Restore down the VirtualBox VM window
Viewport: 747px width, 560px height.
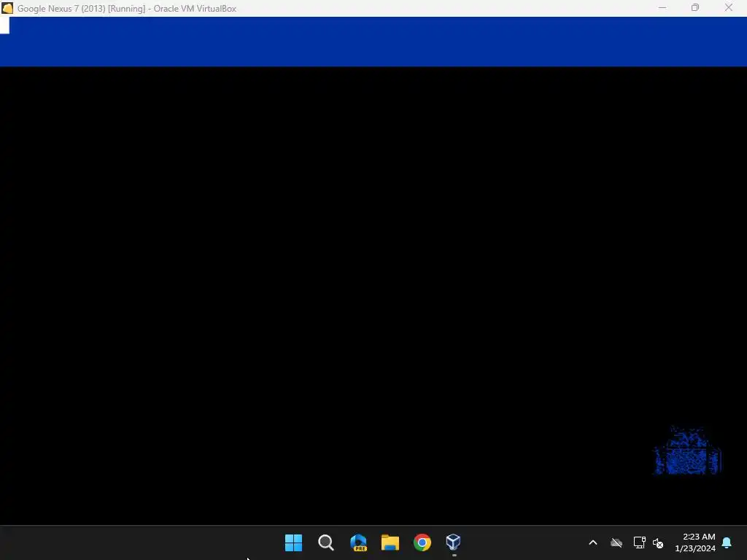click(x=695, y=8)
